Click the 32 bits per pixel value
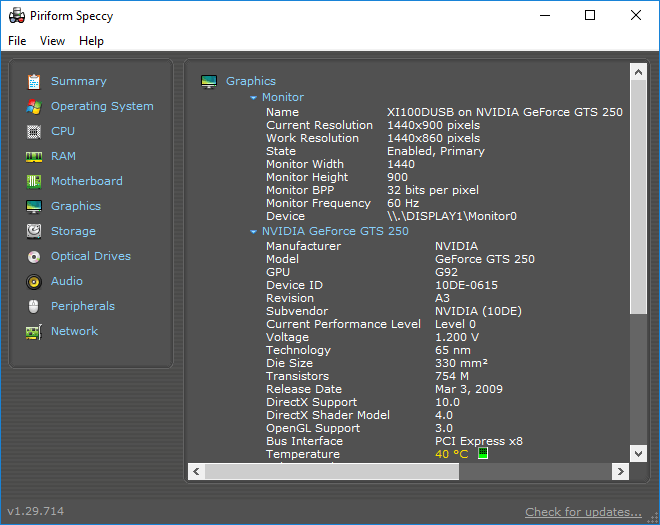 [x=433, y=190]
